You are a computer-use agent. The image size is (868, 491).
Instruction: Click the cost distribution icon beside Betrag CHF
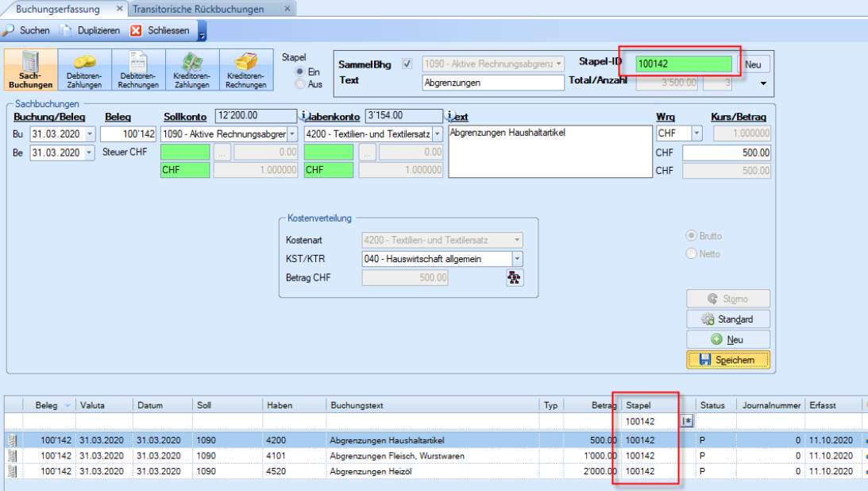514,277
